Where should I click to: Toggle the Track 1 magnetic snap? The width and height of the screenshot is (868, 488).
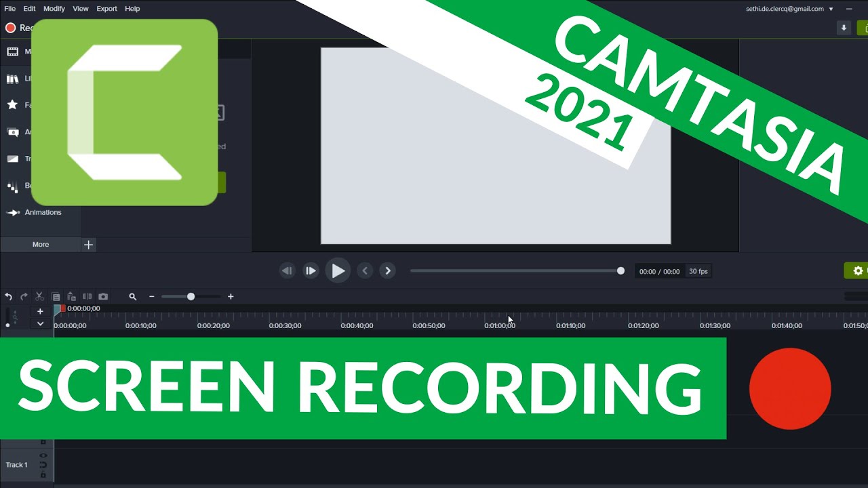[43, 465]
